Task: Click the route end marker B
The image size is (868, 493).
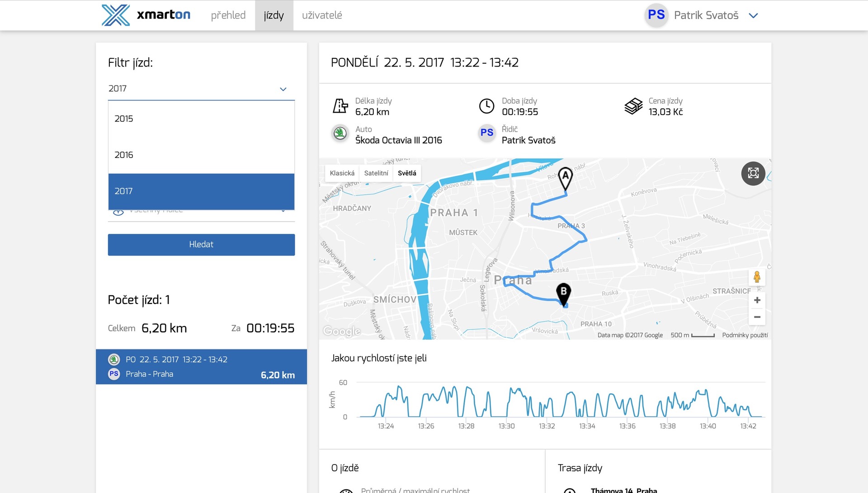Action: 563,293
